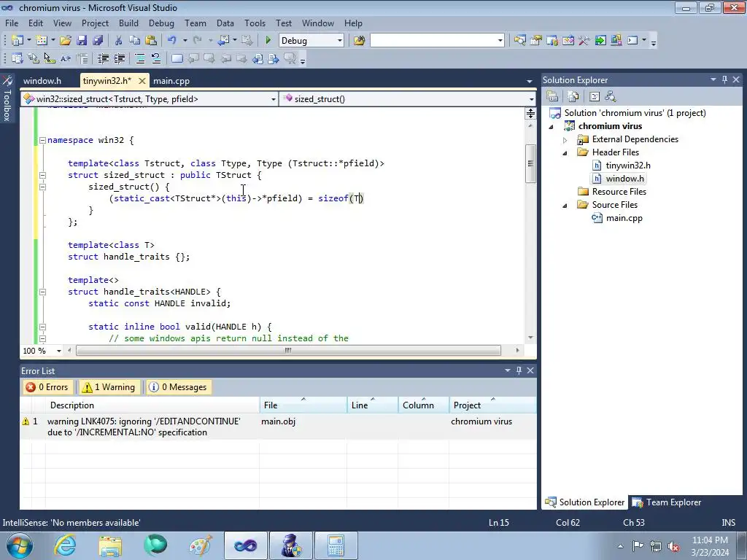Increase line indent icon
The image size is (747, 560).
[x=119, y=58]
